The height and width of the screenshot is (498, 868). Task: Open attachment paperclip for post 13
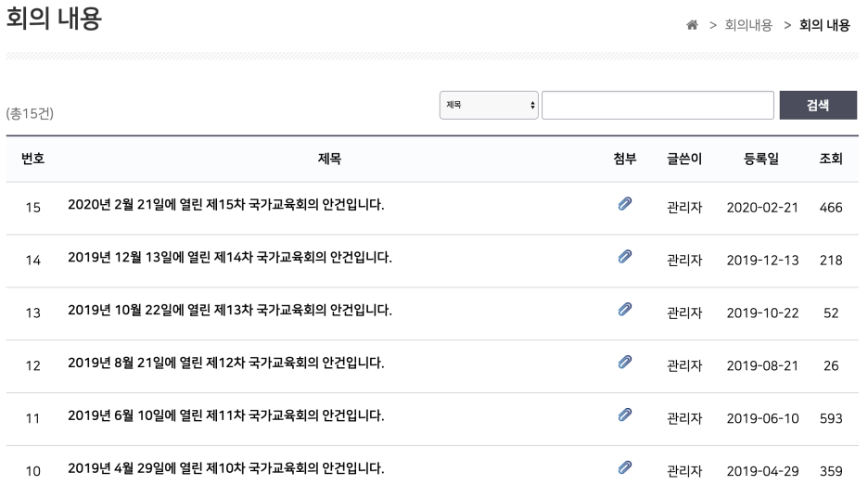pyautogui.click(x=625, y=309)
